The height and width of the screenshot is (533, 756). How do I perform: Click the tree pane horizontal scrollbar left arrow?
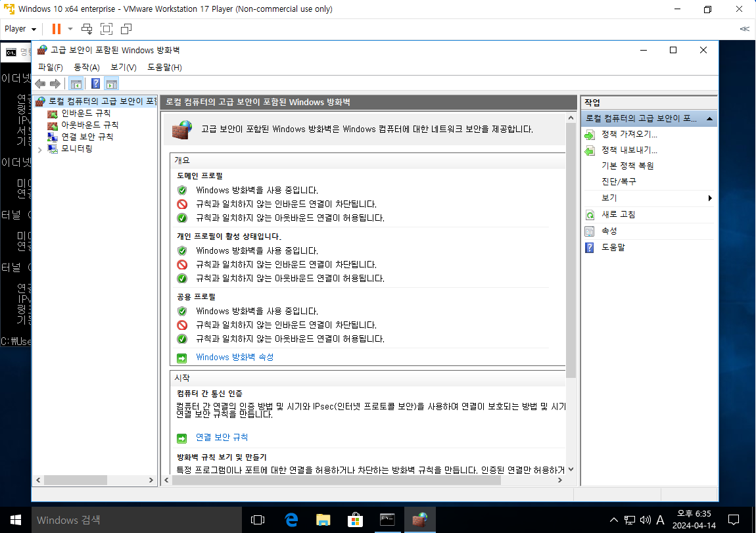[39, 480]
